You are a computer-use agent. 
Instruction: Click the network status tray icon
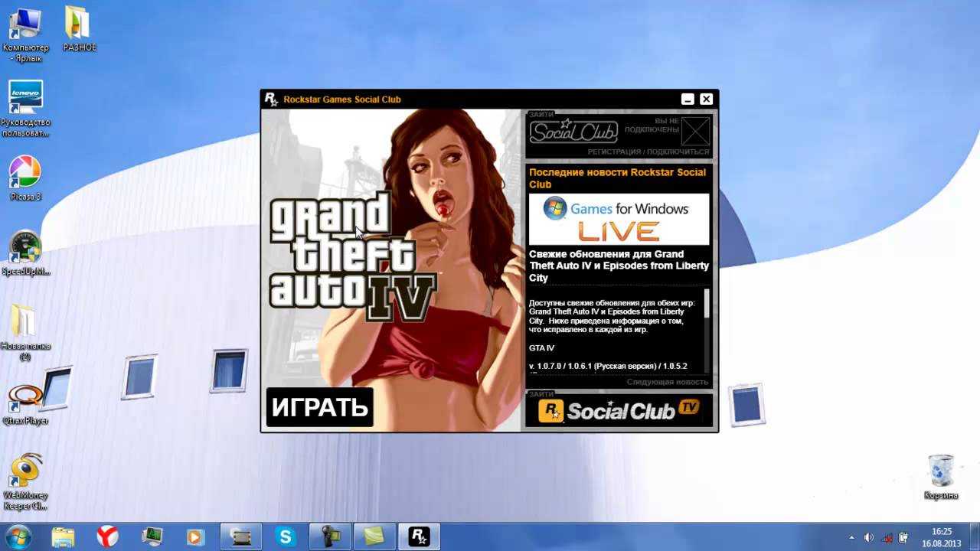tap(887, 537)
